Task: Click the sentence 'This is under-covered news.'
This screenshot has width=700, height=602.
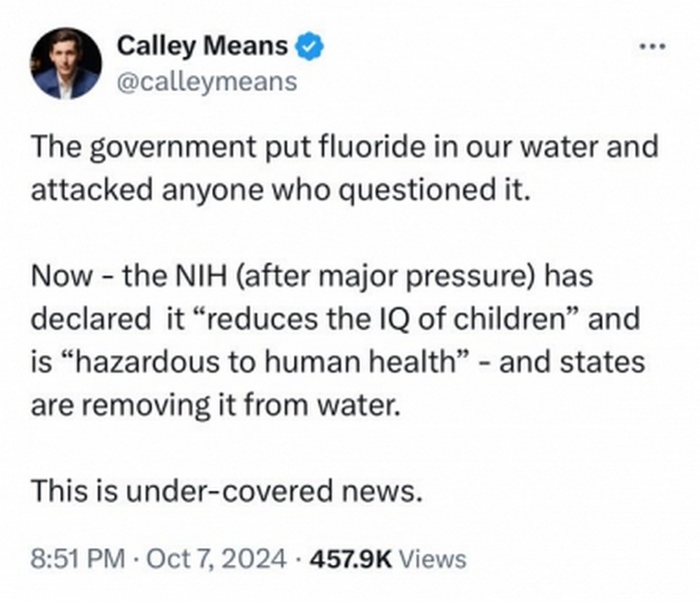Action: (227, 490)
